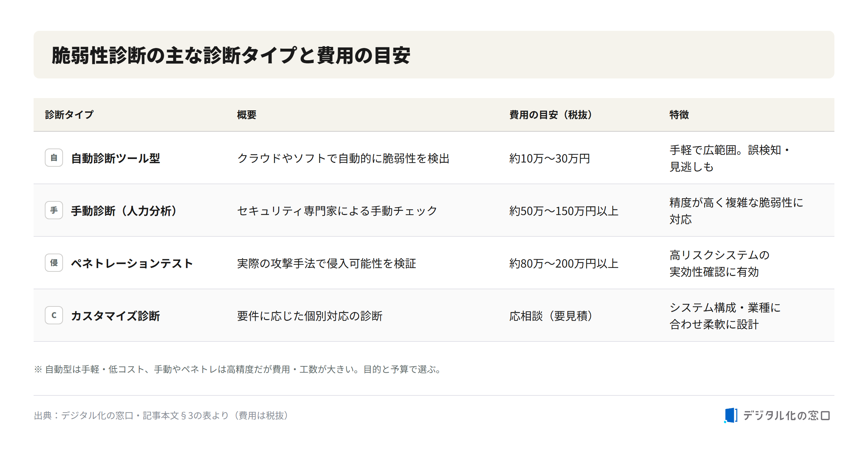Screen dimensions: 868x456
Task: Click the デジタル化の窓口 brand text
Action: tap(786, 415)
